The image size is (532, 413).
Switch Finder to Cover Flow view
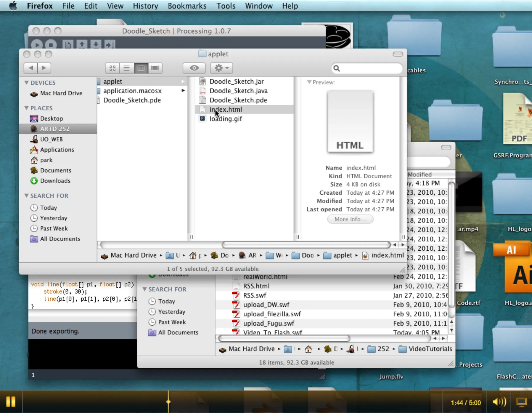point(155,68)
